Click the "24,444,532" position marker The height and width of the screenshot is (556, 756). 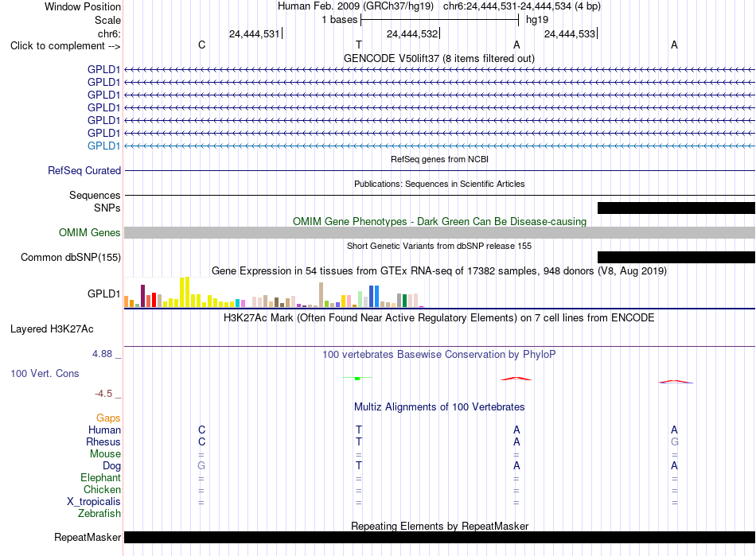(x=411, y=33)
